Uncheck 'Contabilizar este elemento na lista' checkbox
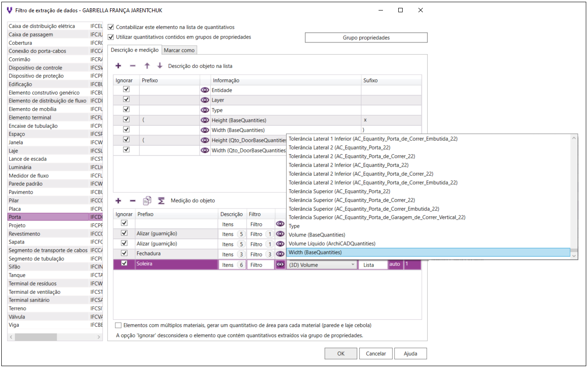Image resolution: width=588 pixels, height=367 pixels. pyautogui.click(x=111, y=27)
